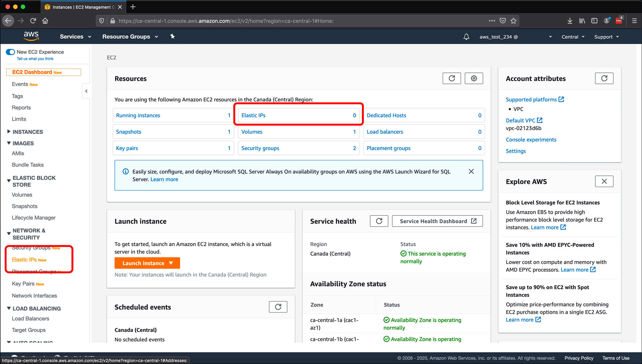The height and width of the screenshot is (364, 642).
Task: Go to browser home page
Action: pyautogui.click(x=45, y=21)
